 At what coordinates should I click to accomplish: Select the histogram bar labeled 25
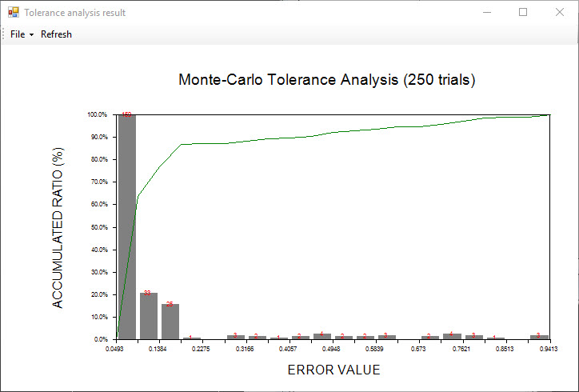pyautogui.click(x=170, y=322)
